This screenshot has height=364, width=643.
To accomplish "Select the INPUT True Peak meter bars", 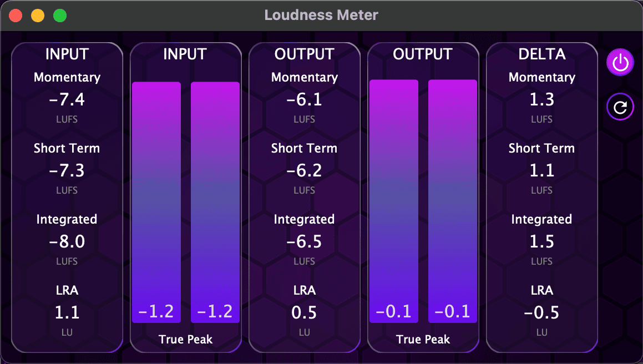I will 186,200.
